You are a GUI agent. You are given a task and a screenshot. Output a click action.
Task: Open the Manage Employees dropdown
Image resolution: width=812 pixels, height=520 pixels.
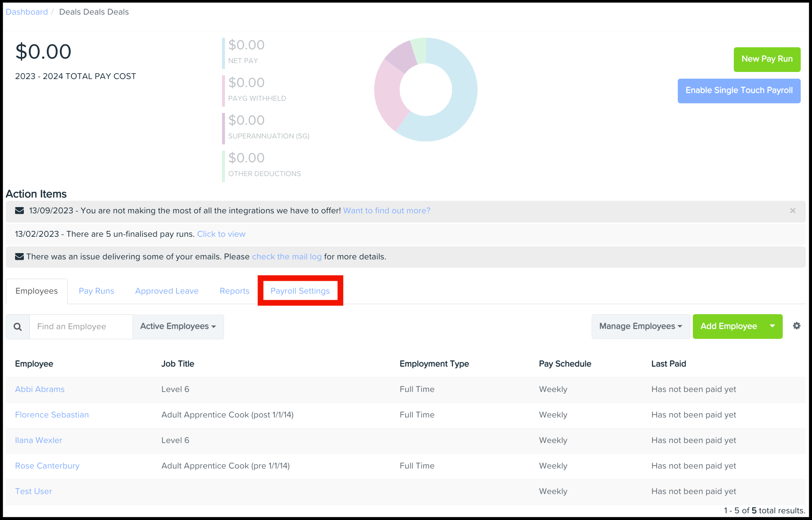tap(640, 327)
